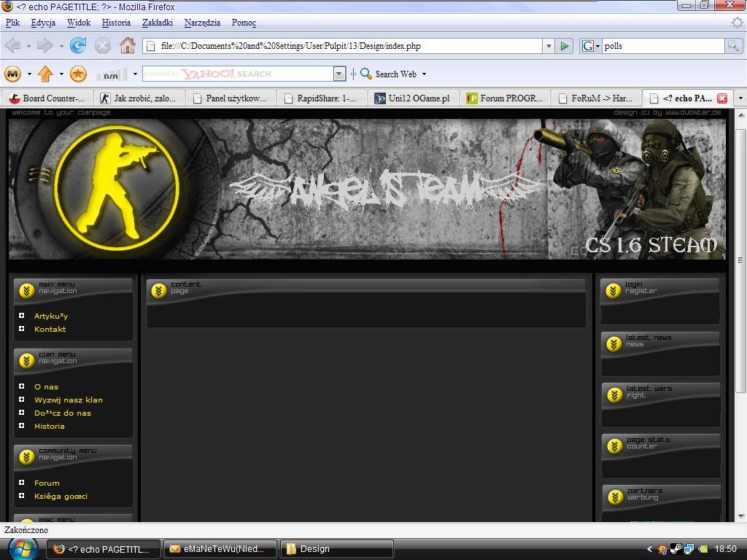Open the Google search engine dropdown
The width and height of the screenshot is (747, 560).
point(597,46)
